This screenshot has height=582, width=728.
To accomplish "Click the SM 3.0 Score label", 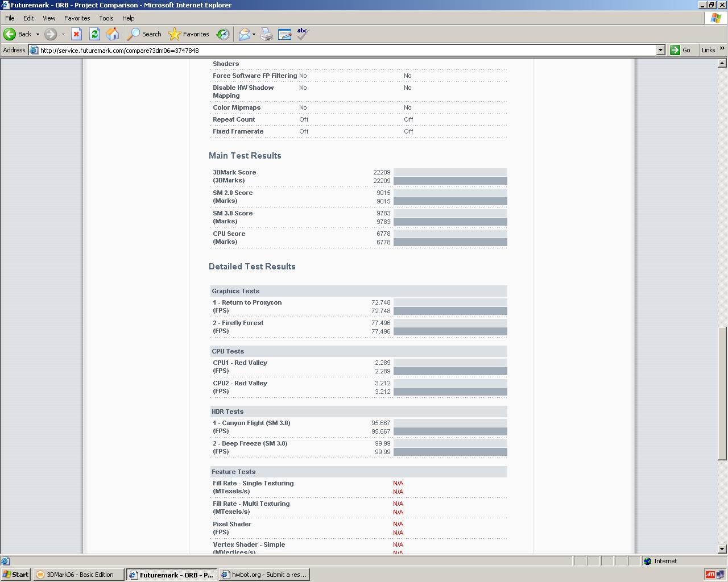I will (233, 213).
